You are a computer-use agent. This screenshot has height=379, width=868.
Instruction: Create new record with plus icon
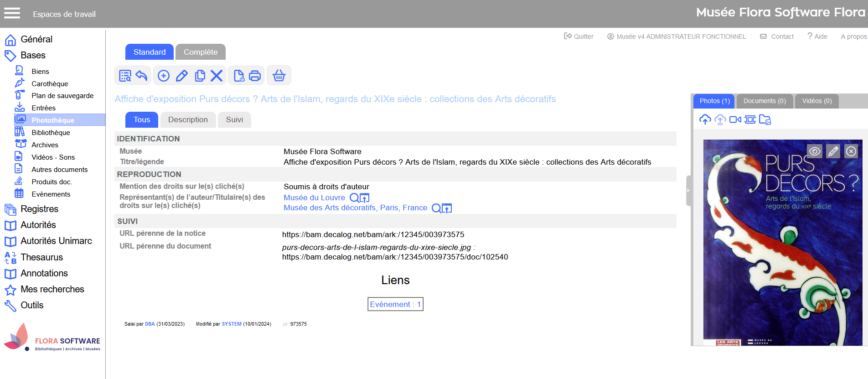coord(164,76)
